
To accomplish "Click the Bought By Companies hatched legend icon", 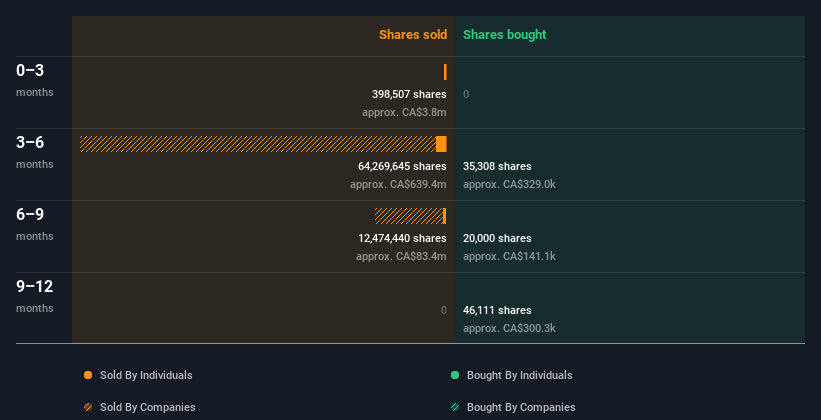I will pos(455,407).
